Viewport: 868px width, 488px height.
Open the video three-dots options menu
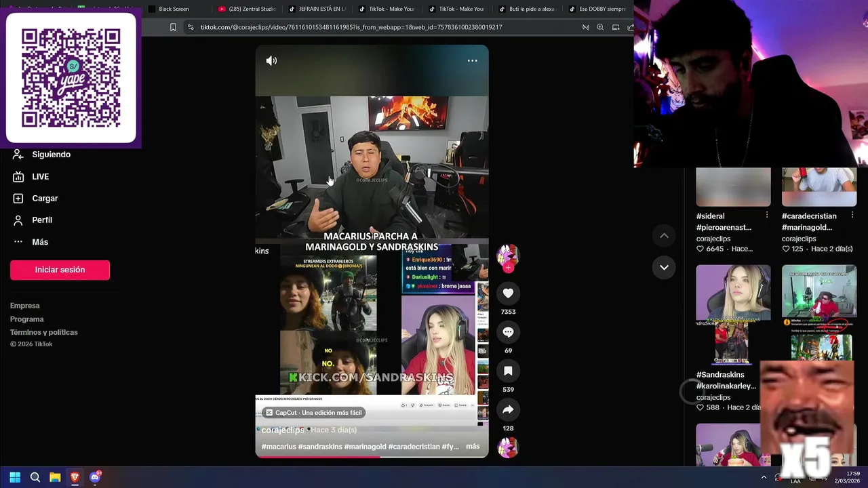(x=473, y=61)
